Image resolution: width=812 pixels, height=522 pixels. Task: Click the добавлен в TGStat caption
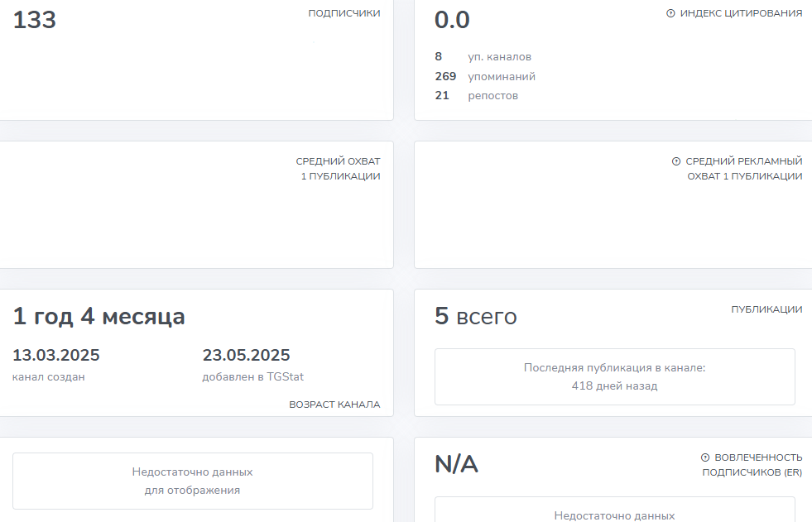point(253,376)
